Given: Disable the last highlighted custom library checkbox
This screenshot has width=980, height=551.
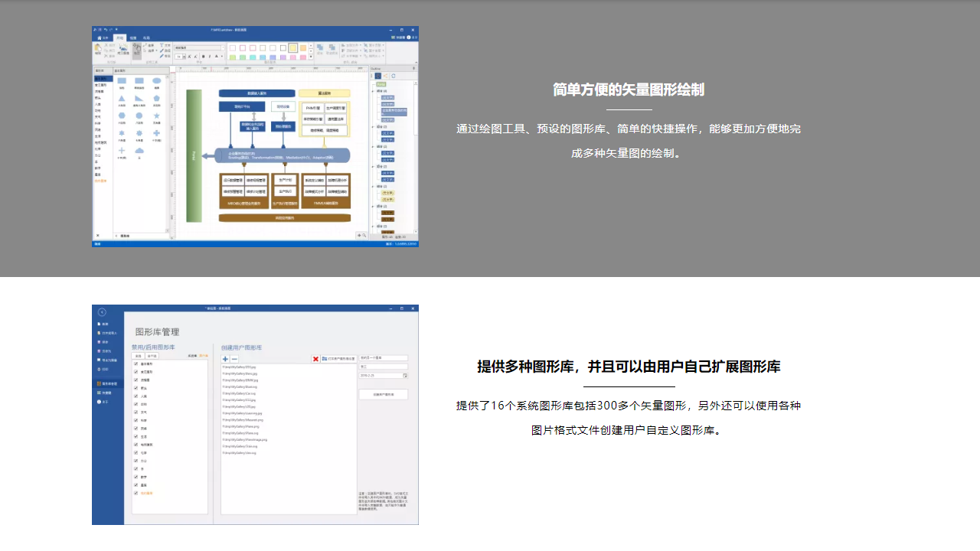Looking at the screenshot, I should tap(135, 492).
